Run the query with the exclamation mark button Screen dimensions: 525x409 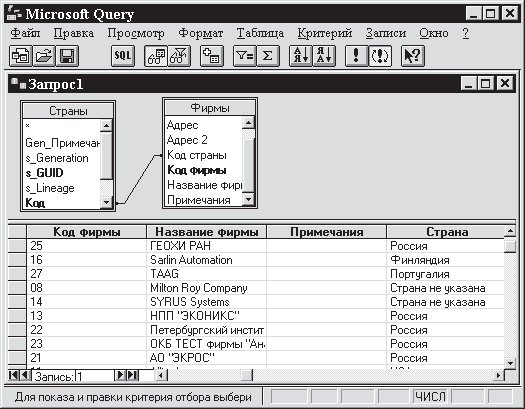tap(357, 56)
